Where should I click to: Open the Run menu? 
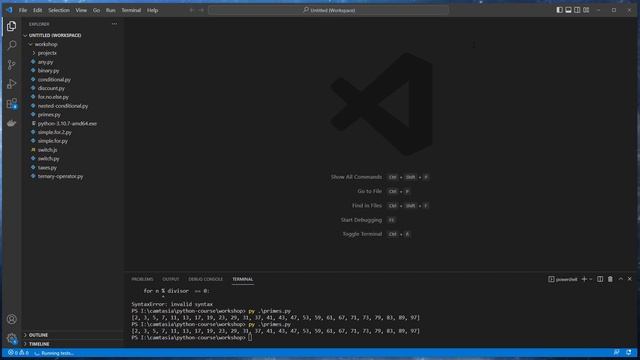[x=111, y=10]
